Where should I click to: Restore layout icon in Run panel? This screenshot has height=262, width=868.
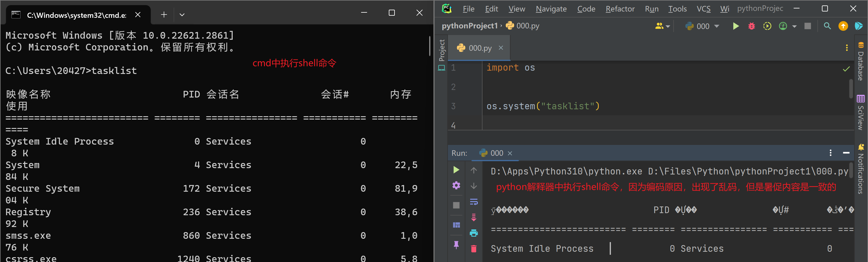coord(456,225)
